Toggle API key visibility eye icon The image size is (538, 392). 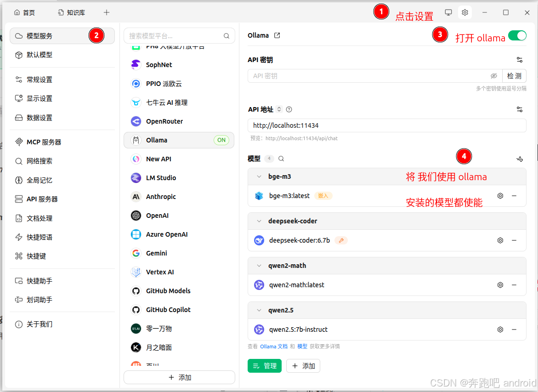(x=494, y=76)
